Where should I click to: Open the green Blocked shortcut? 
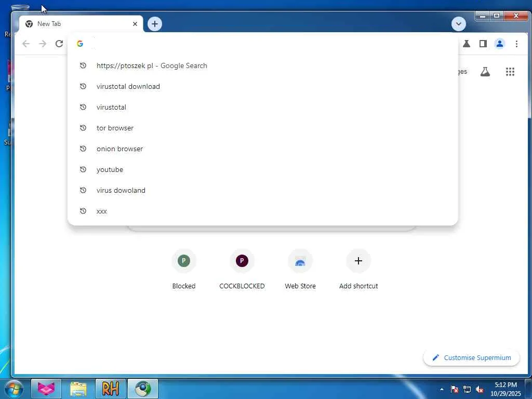coord(184,270)
